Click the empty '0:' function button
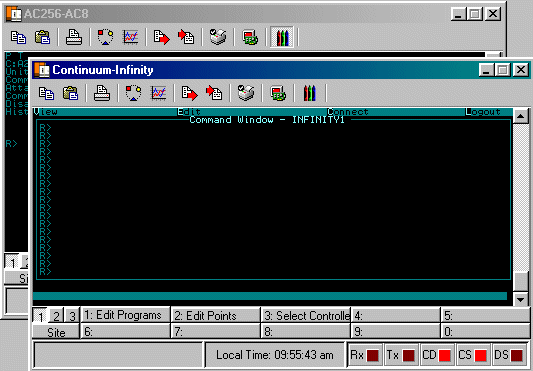Screen dimensions: 533x371 click(485, 331)
